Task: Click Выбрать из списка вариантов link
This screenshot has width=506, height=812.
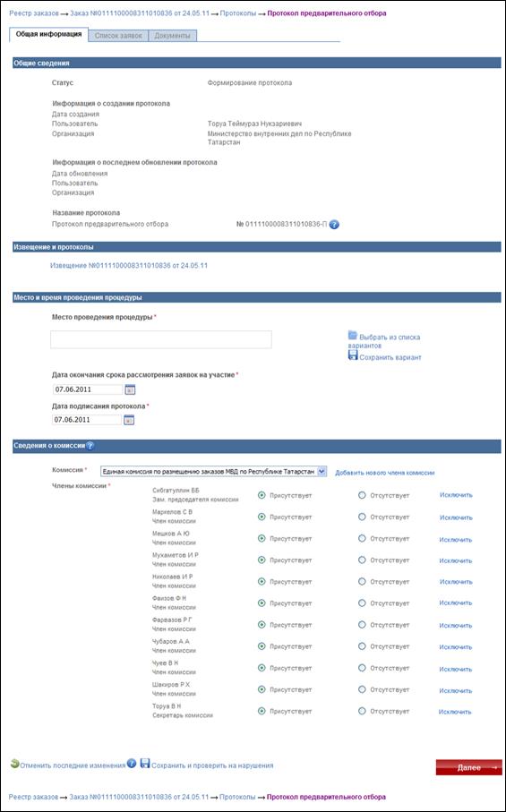Action: coord(384,341)
